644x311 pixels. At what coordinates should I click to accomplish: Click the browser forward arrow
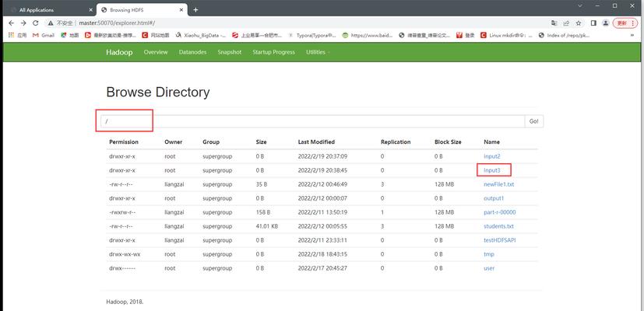pyautogui.click(x=23, y=23)
